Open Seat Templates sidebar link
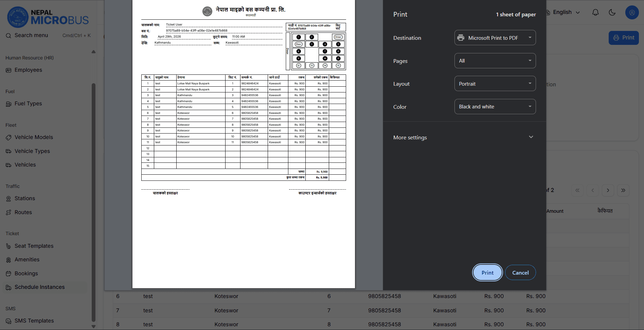 [x=34, y=246]
